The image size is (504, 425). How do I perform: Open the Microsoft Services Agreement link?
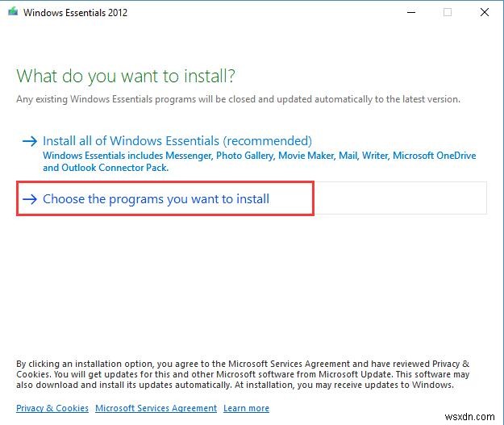[x=156, y=408]
